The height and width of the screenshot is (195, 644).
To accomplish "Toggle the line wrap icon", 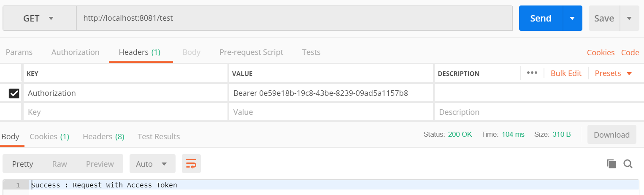I will pos(191,164).
